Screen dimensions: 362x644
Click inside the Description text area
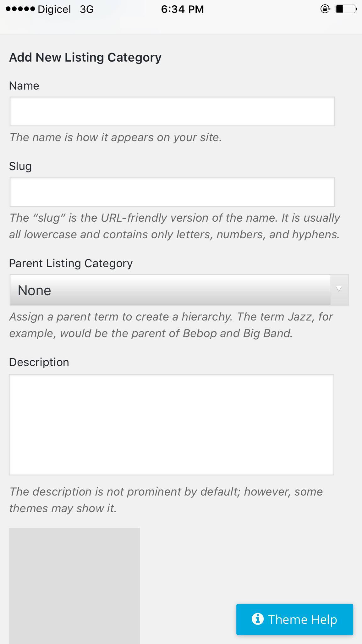coord(172,425)
